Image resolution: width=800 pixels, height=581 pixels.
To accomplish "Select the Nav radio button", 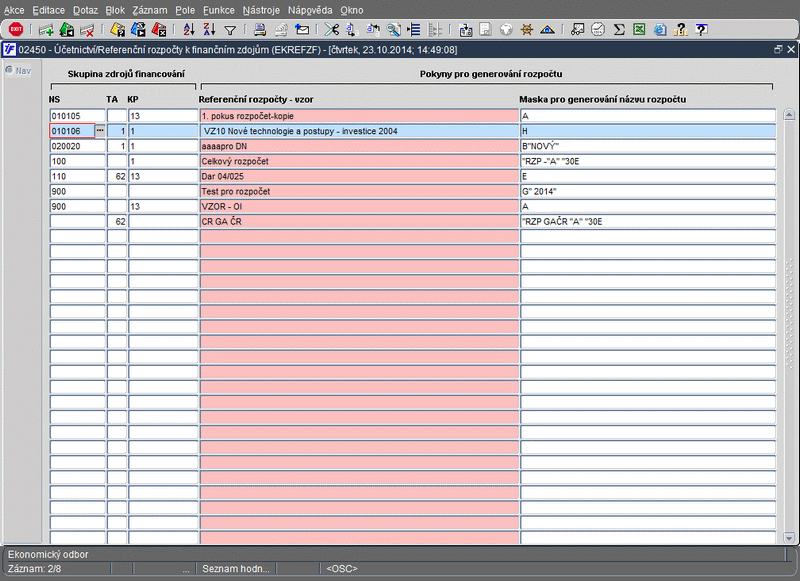I will click(x=9, y=70).
